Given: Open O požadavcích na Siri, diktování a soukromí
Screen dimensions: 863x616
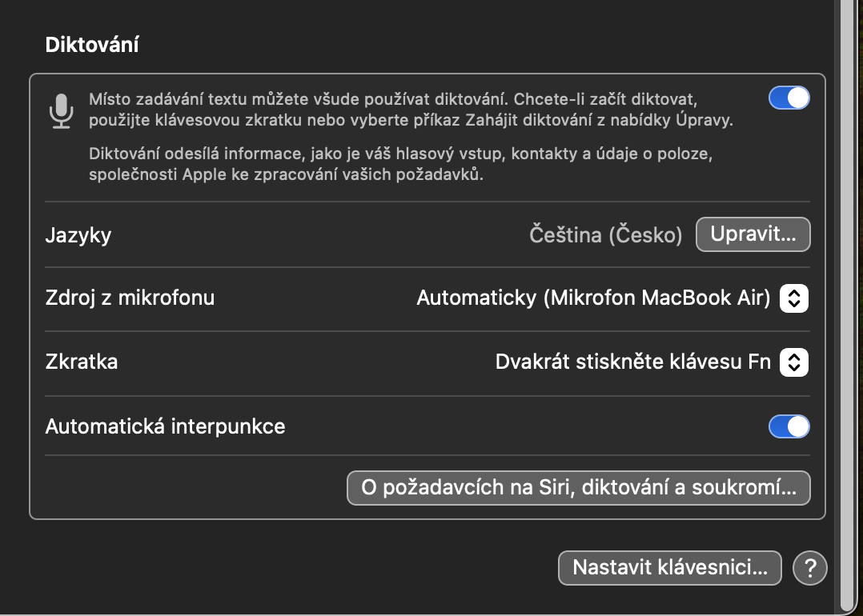Looking at the screenshot, I should point(578,488).
